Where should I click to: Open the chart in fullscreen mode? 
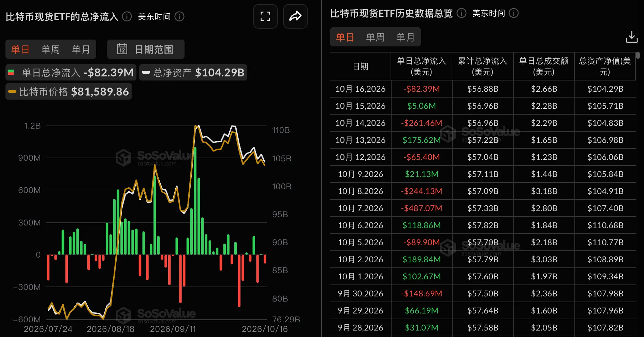point(265,16)
